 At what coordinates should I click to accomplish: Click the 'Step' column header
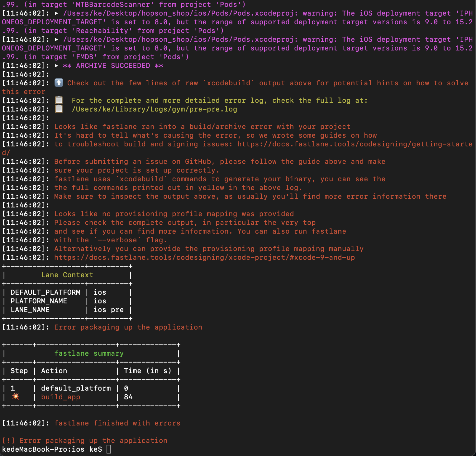click(x=19, y=371)
